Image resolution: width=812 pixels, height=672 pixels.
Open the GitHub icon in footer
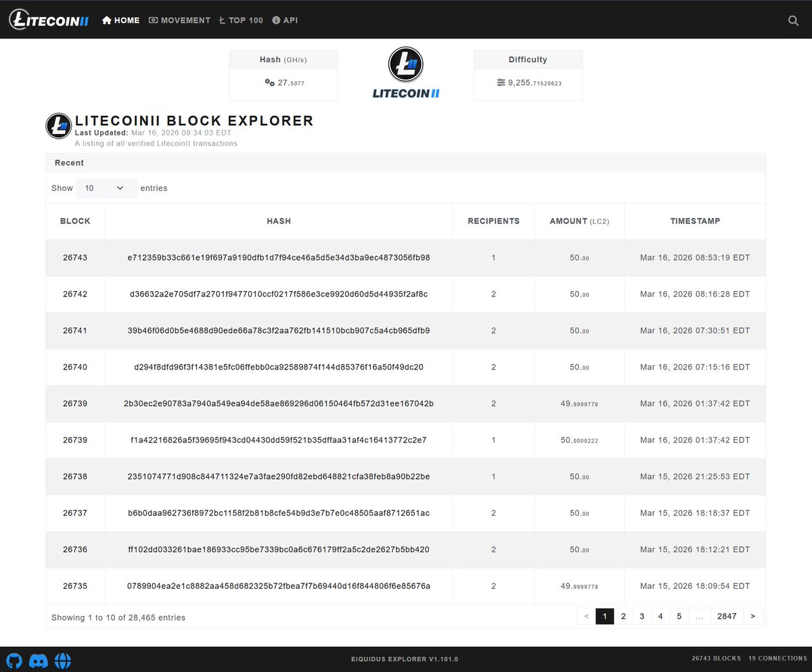(x=14, y=660)
